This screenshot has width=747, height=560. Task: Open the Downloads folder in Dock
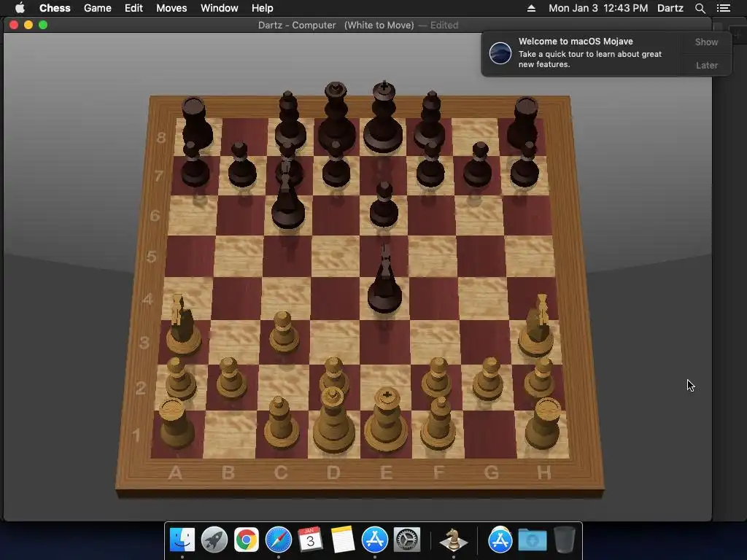[532, 540]
